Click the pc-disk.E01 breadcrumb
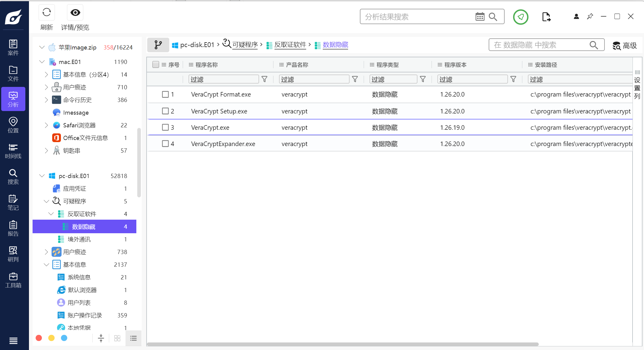The height and width of the screenshot is (350, 644). pos(193,45)
